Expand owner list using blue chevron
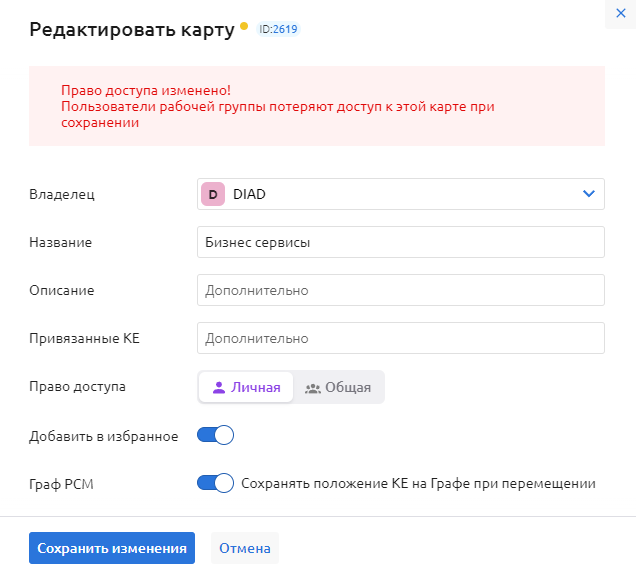Image resolution: width=636 pixels, height=577 pixels. 588,194
